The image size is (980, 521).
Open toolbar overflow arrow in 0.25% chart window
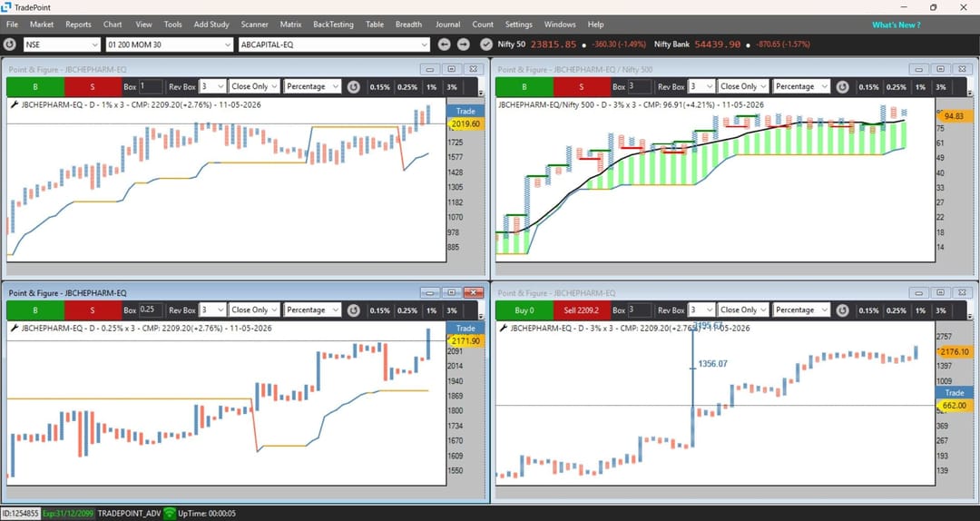tap(481, 316)
